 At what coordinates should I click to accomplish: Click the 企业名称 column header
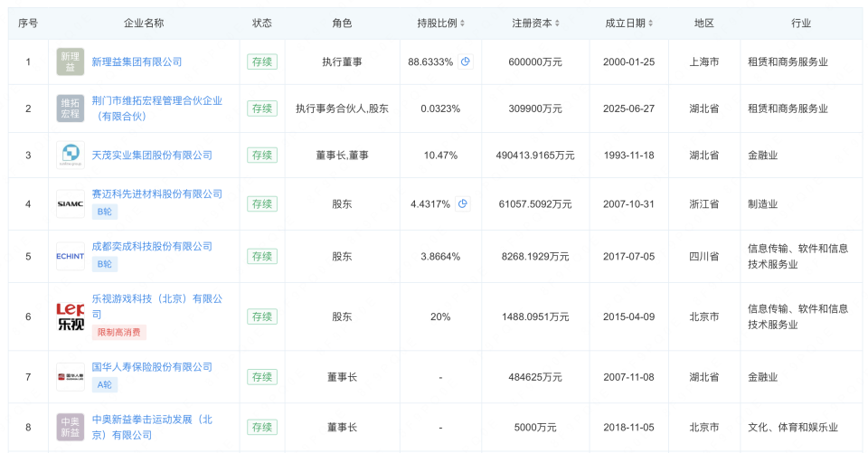point(144,24)
